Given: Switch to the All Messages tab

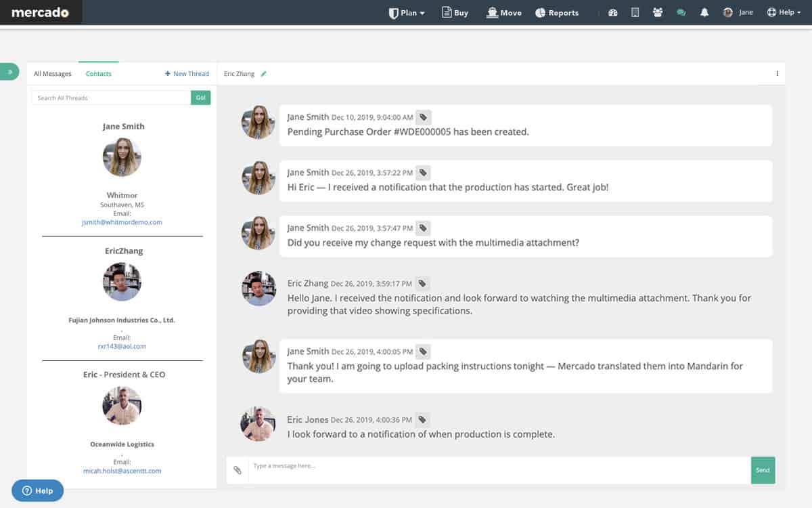Looking at the screenshot, I should 53,74.
